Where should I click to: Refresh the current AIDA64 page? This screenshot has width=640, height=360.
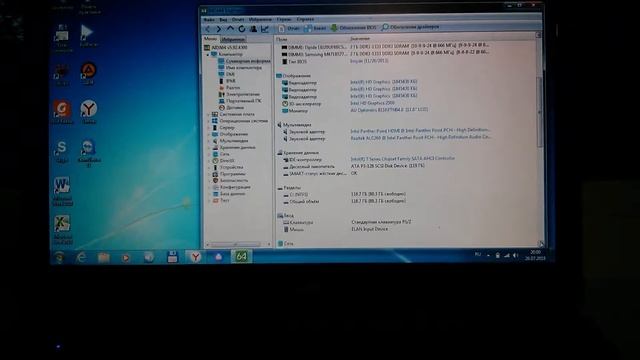(242, 29)
